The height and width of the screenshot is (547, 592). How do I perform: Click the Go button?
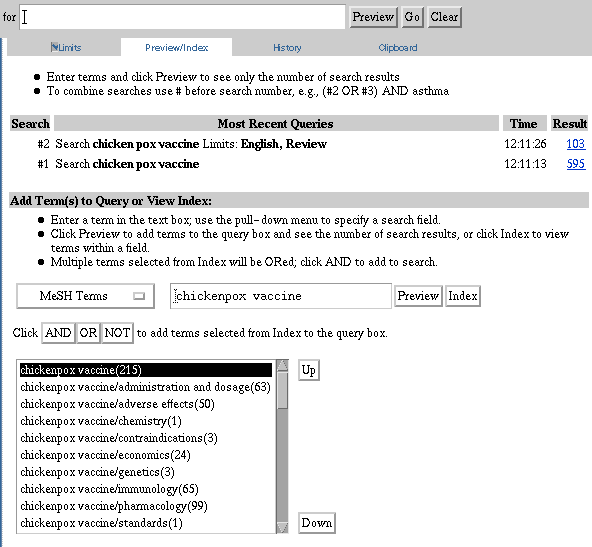pos(412,17)
